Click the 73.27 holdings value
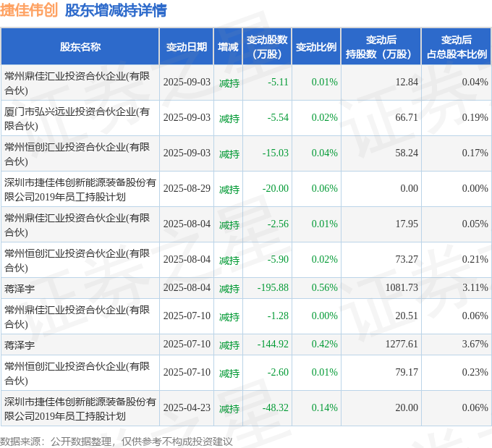This screenshot has width=492, height=448. [x=407, y=259]
